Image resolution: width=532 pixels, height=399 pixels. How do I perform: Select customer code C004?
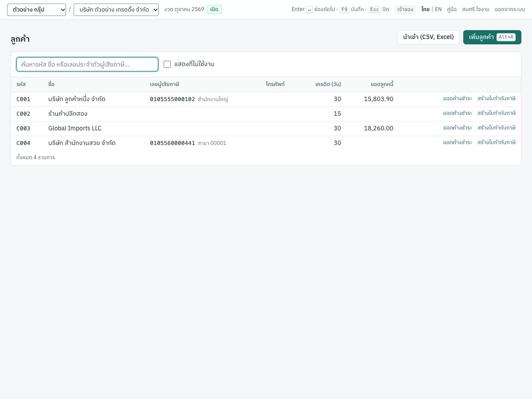(23, 143)
